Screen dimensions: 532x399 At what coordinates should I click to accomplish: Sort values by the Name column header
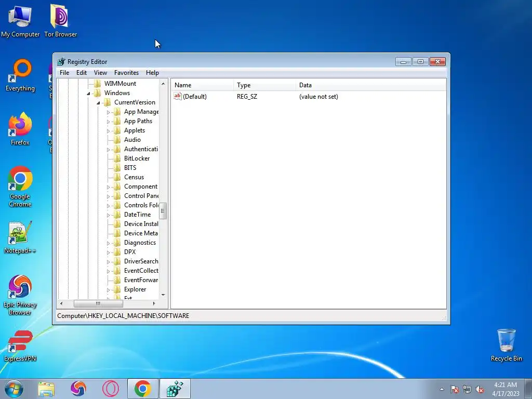[202, 85]
